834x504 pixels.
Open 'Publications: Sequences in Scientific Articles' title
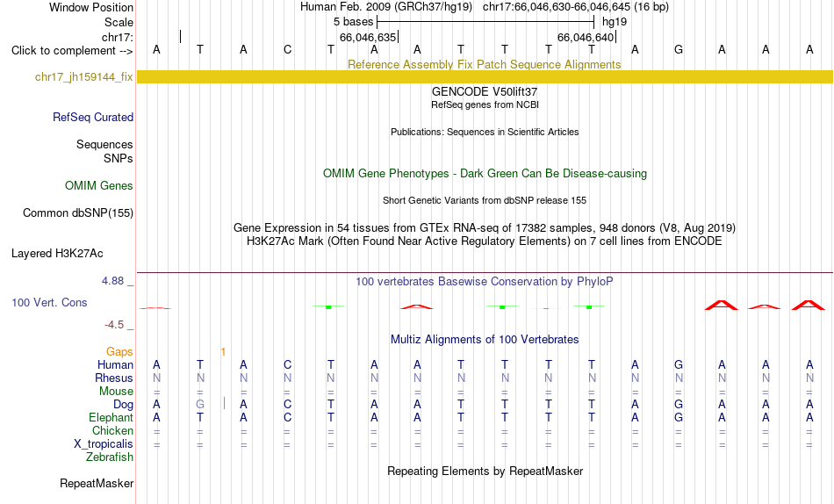(485, 132)
